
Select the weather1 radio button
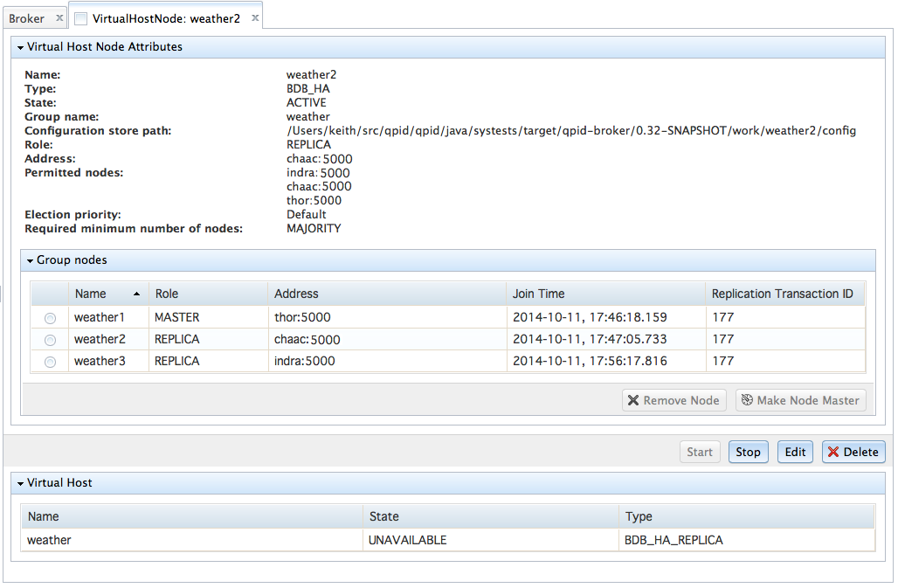pyautogui.click(x=50, y=318)
